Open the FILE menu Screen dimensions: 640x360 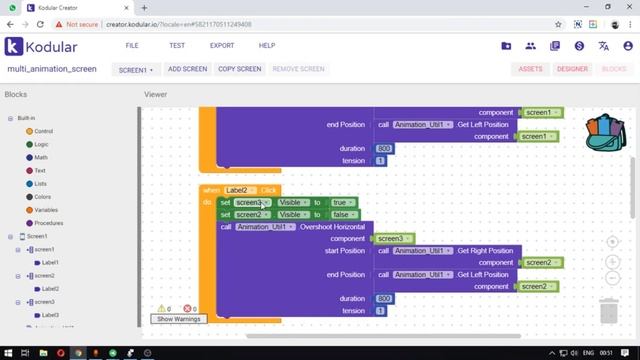pyautogui.click(x=132, y=46)
